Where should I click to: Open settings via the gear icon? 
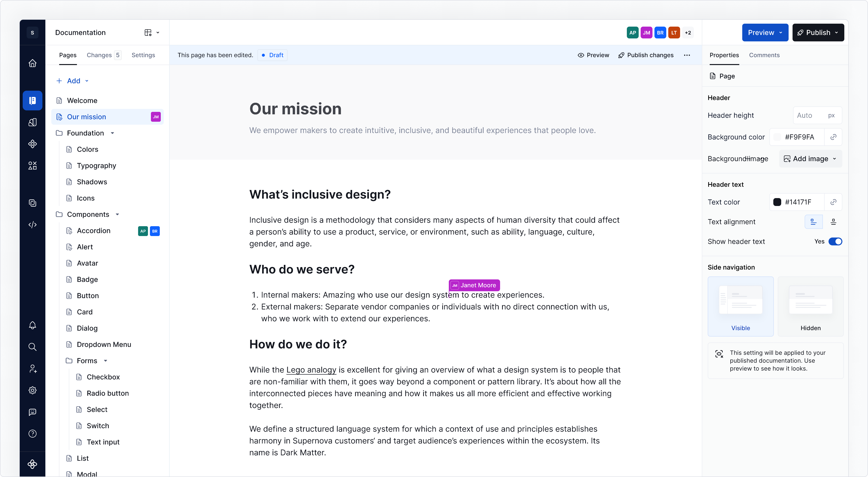pos(32,390)
